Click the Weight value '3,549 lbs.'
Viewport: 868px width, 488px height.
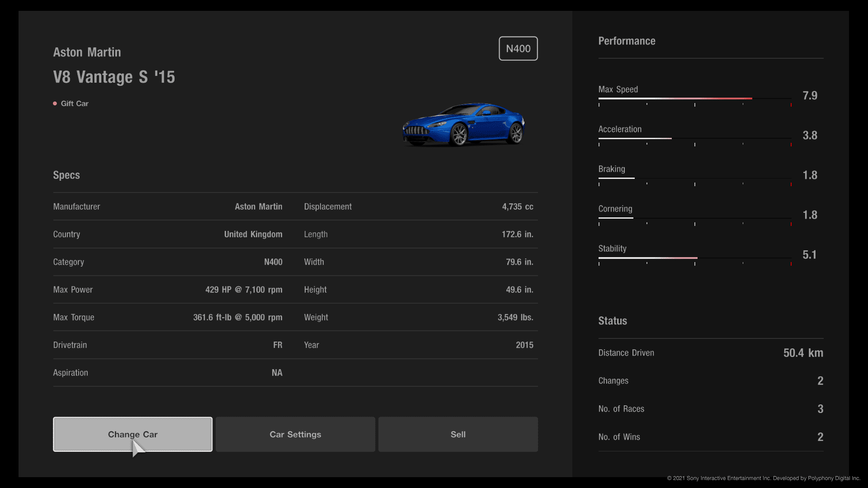[515, 317]
